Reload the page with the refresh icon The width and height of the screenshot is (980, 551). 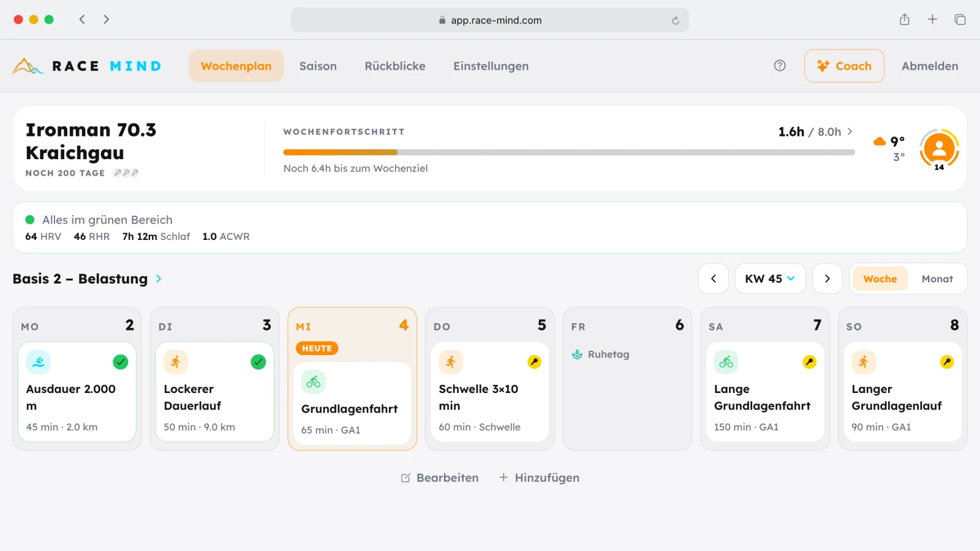[676, 20]
